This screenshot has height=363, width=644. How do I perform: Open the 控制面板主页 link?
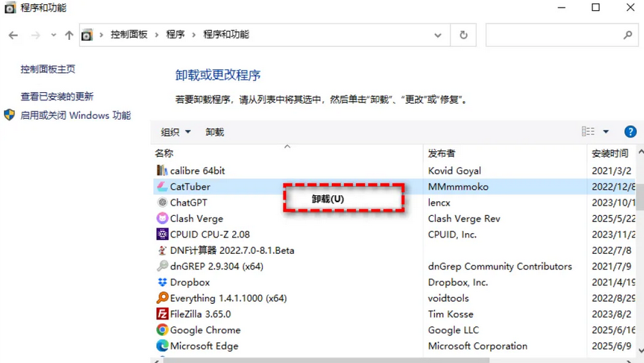48,69
